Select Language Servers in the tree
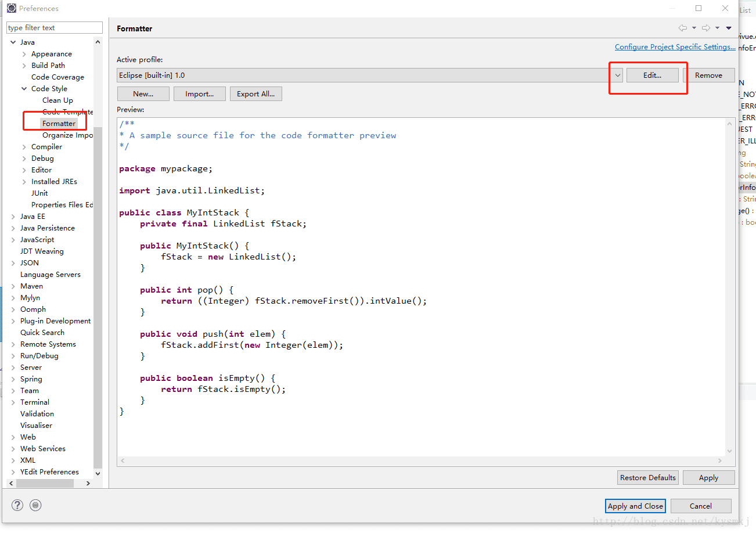 [x=51, y=275]
